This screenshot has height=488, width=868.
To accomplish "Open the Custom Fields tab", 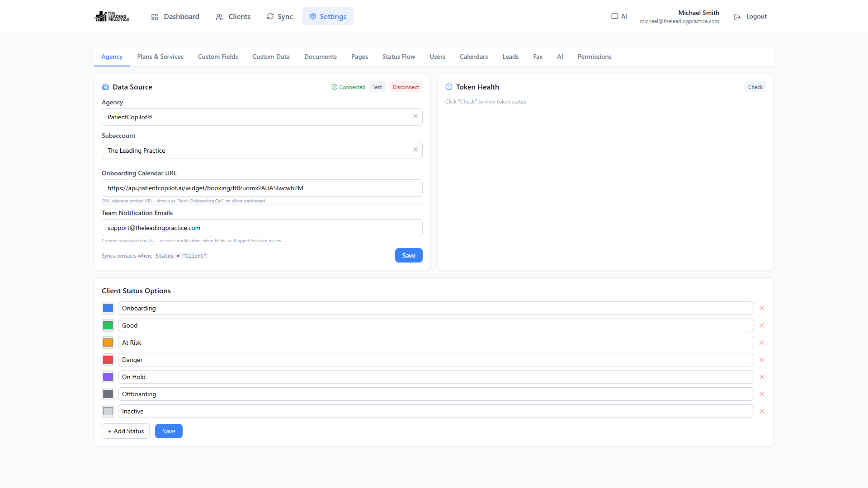I will (x=218, y=56).
